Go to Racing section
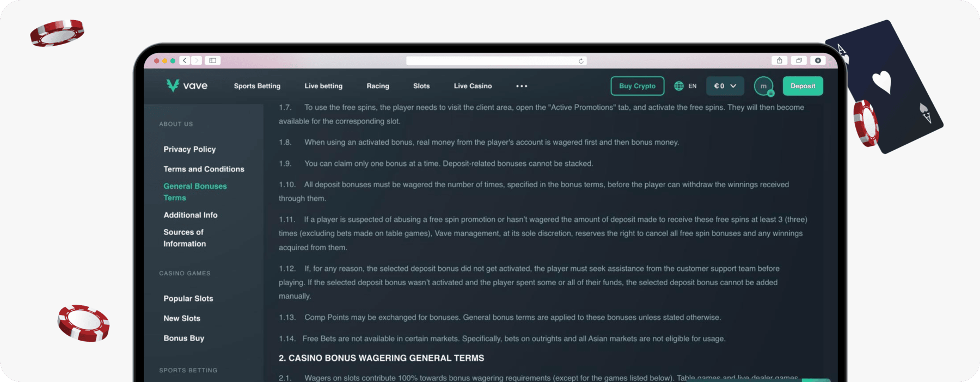 point(378,86)
